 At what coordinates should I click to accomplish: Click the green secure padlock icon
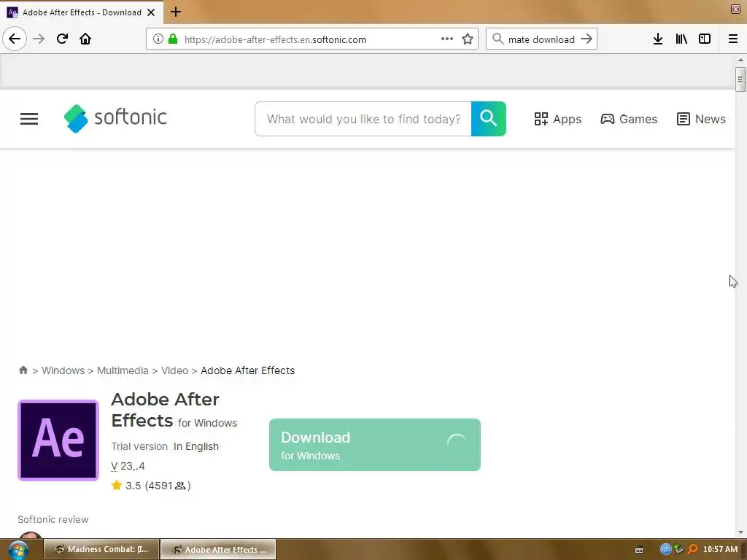click(x=173, y=39)
